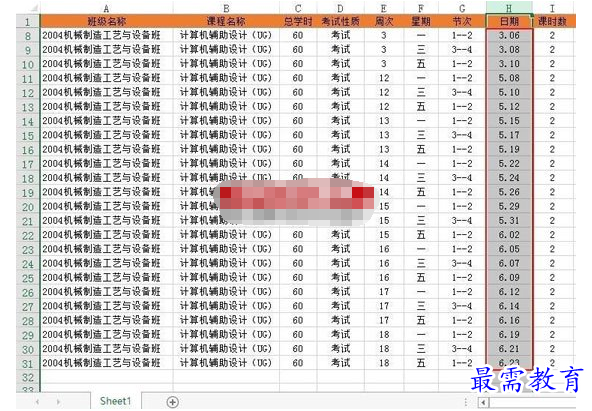
Task: Click the week number 12 in row 11
Action: (384, 78)
